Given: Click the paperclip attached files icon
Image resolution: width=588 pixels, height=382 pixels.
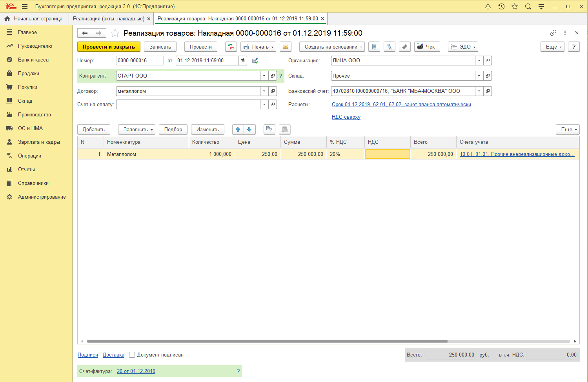Looking at the screenshot, I should point(405,47).
